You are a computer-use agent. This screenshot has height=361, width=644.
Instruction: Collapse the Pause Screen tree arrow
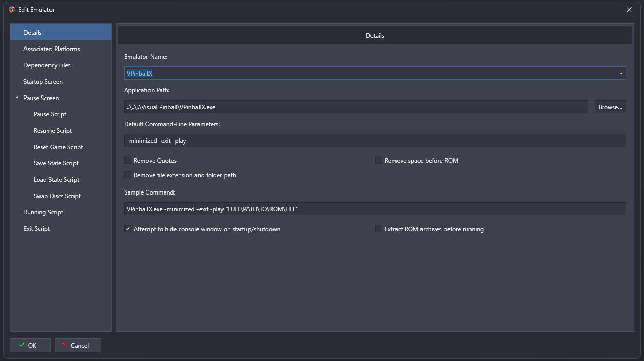tap(16, 98)
